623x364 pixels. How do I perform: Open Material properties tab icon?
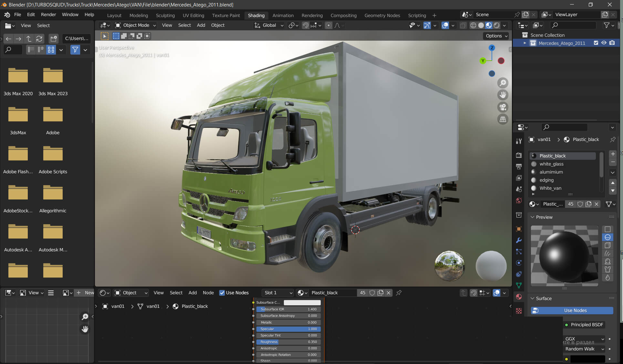(519, 297)
